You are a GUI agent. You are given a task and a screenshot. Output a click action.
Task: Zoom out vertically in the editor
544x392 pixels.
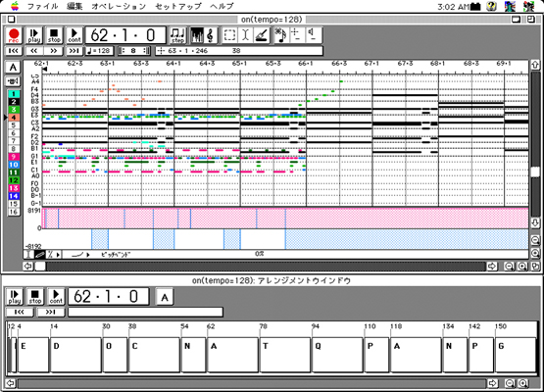pos(535,240)
